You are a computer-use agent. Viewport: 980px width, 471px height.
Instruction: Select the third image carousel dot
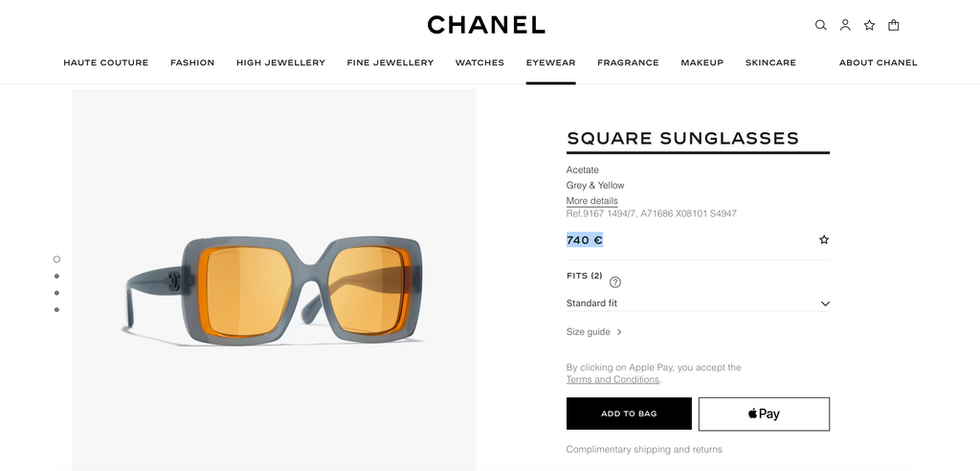click(57, 293)
